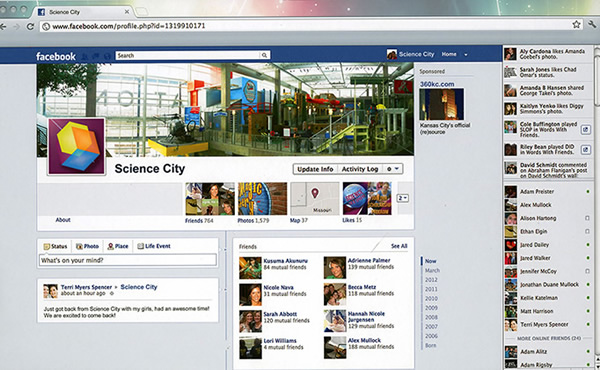Bookmark page with the star icon
Viewport: 600px width, 370px height.
pyautogui.click(x=576, y=24)
